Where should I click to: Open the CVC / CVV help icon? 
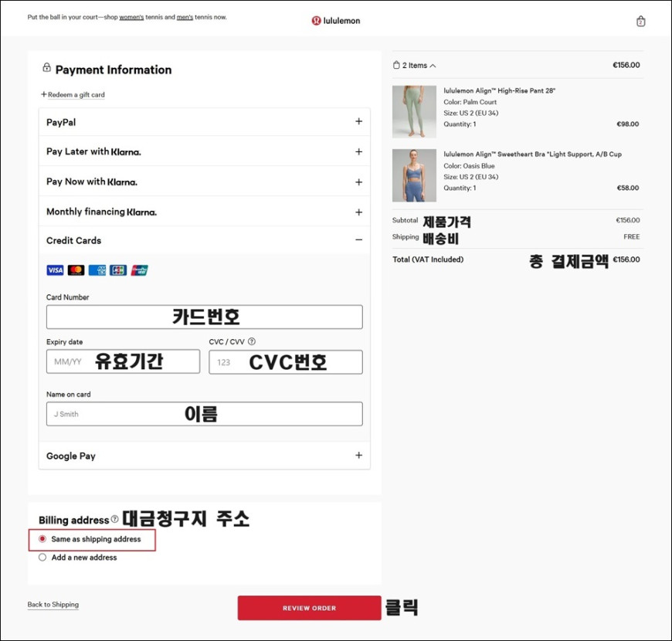coord(252,341)
